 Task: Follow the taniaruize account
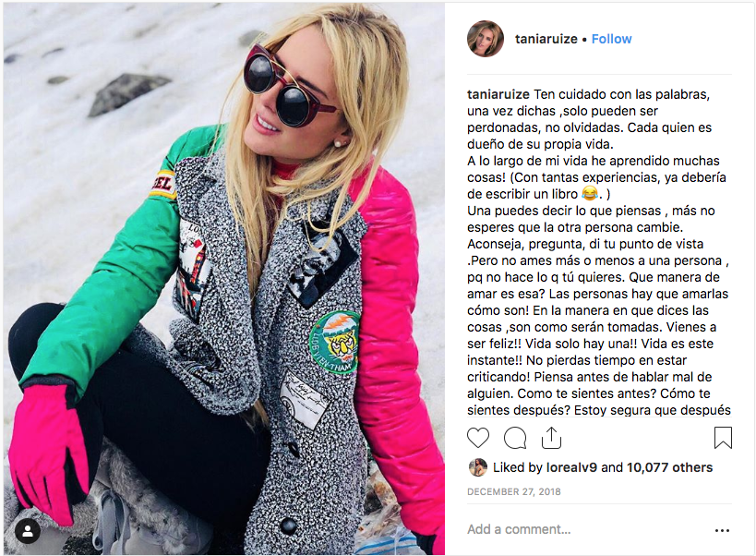pyautogui.click(x=611, y=39)
